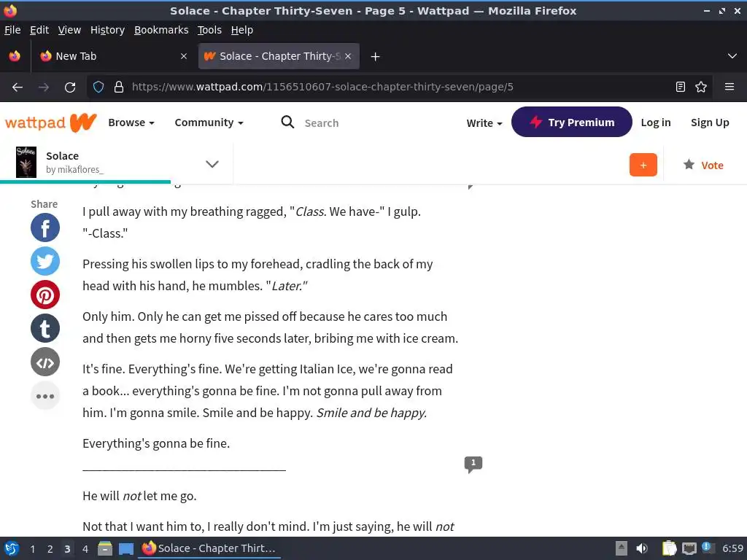This screenshot has width=747, height=560.
Task: Open a new browser tab
Action: pyautogui.click(x=376, y=57)
